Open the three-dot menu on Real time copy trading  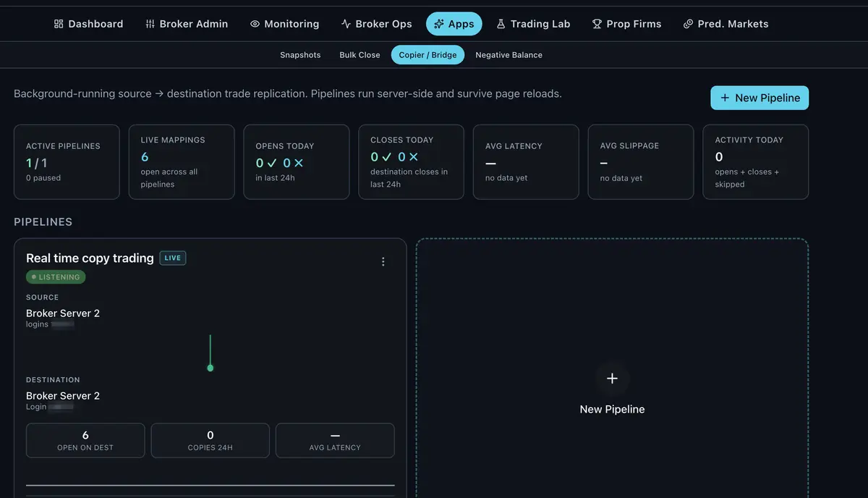383,261
